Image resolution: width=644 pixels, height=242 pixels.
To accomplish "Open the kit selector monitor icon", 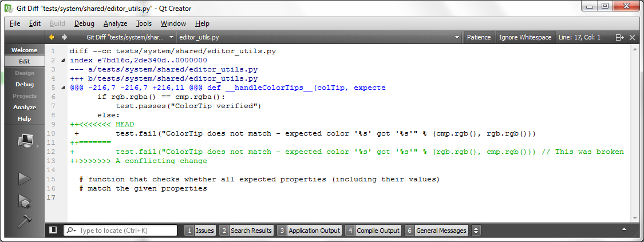I will click(24, 140).
